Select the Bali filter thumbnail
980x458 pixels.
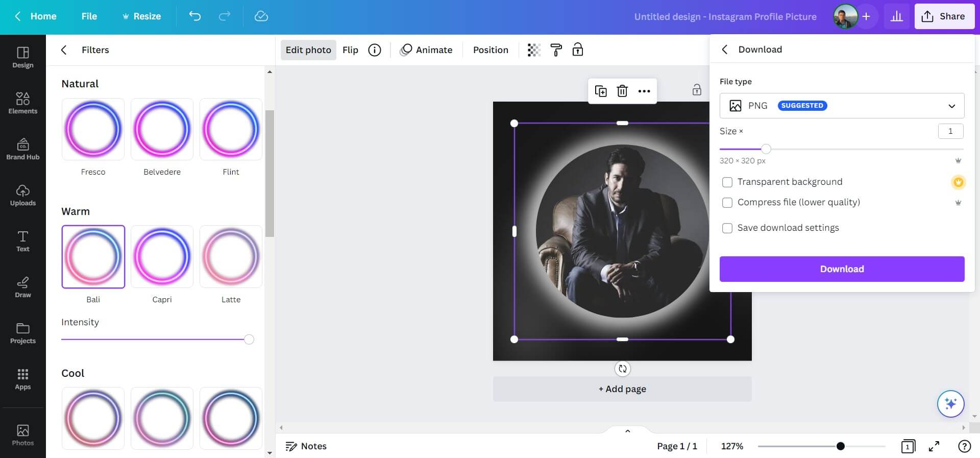pos(93,257)
